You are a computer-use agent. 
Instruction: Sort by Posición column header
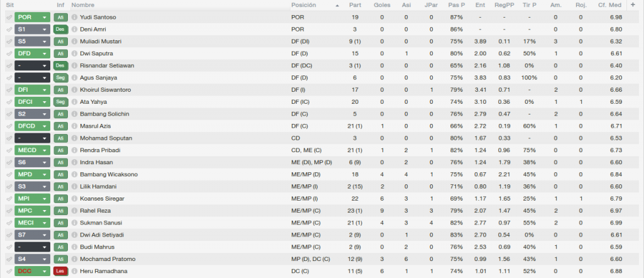[304, 5]
